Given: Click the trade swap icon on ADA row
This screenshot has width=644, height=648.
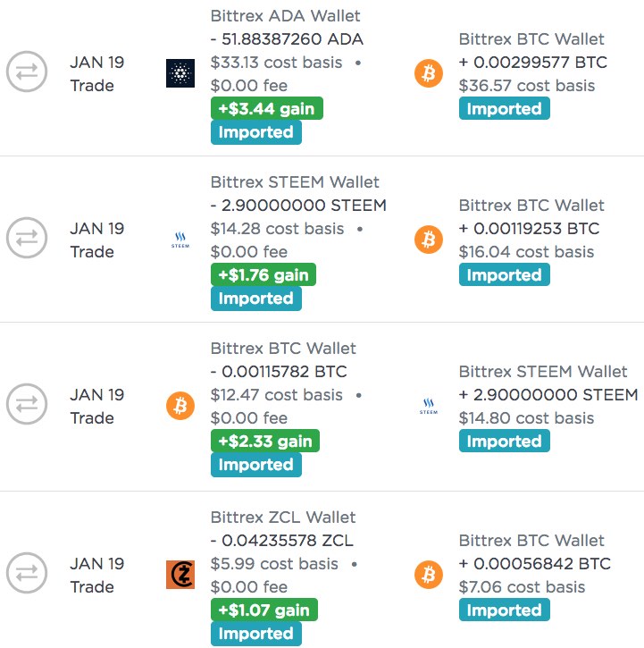Looking at the screenshot, I should (27, 72).
